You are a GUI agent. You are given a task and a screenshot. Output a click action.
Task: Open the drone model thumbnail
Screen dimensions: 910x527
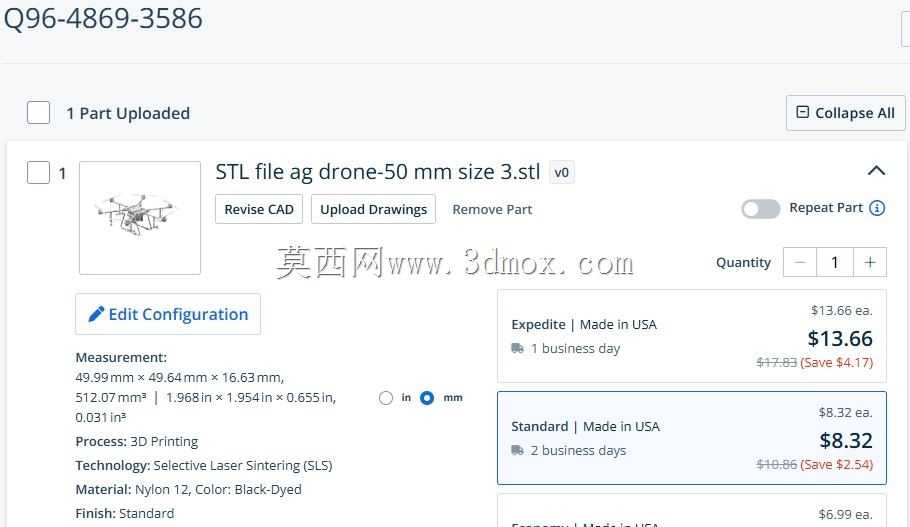pyautogui.click(x=140, y=218)
